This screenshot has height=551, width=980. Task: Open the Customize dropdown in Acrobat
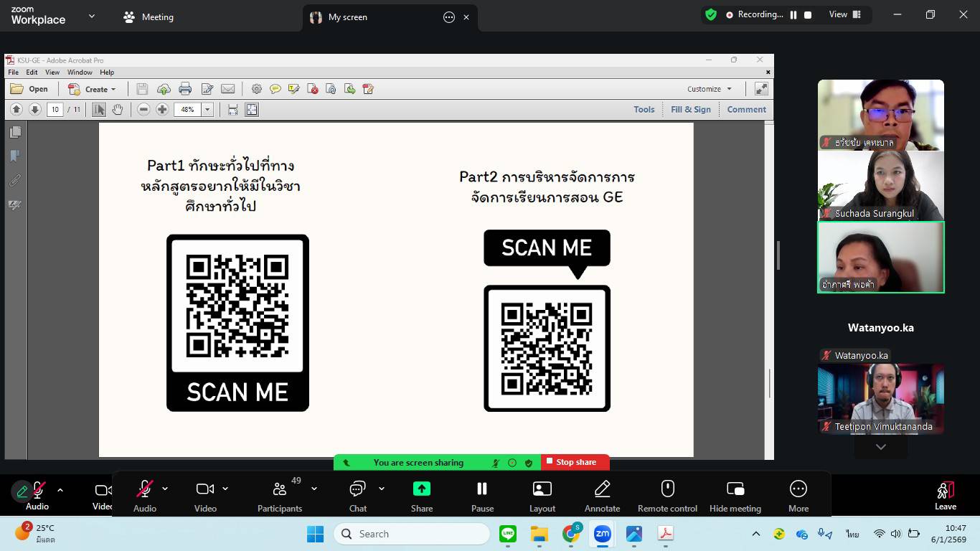click(x=710, y=89)
